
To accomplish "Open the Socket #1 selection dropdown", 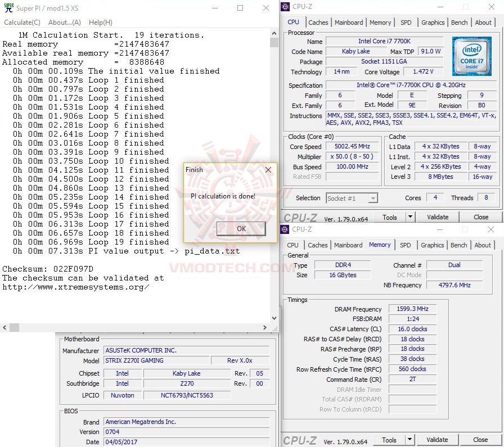I will click(352, 198).
